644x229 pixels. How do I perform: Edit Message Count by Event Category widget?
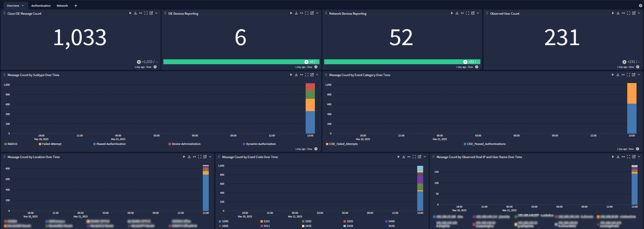633,75
